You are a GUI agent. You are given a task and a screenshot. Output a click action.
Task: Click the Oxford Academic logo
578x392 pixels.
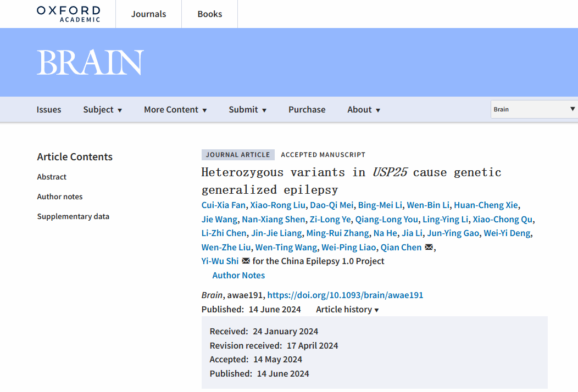click(69, 14)
